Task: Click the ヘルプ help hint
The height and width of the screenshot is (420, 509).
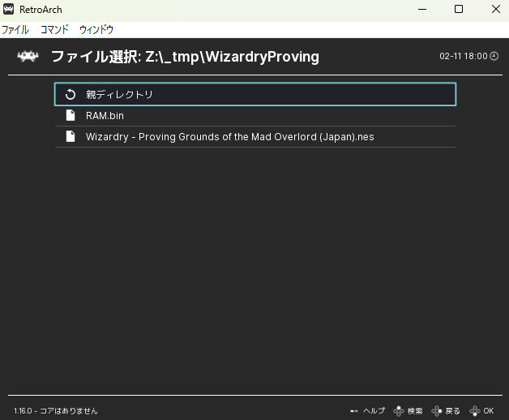Action: pos(374,411)
